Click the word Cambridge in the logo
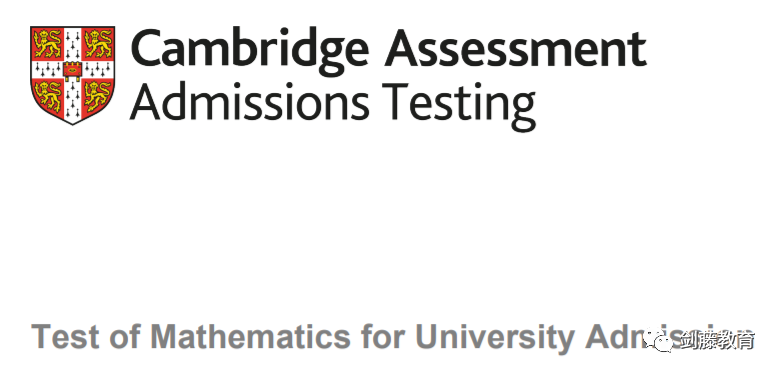This screenshot has height=375, width=781. tap(252, 50)
